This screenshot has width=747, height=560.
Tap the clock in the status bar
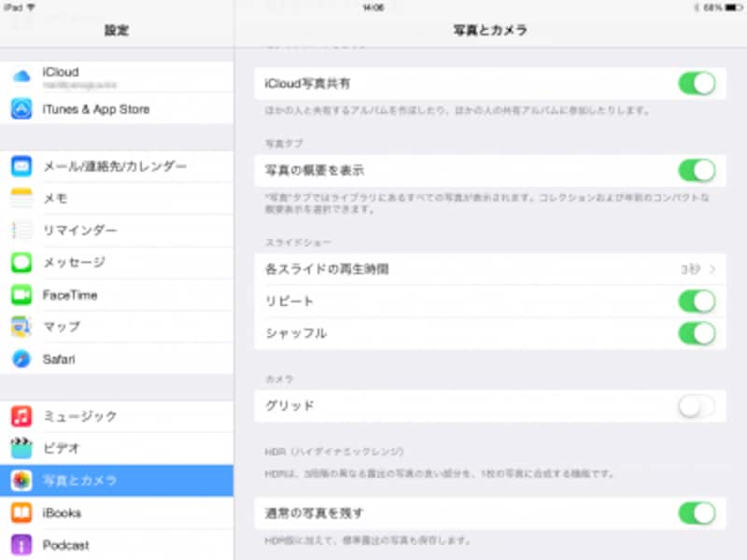373,7
